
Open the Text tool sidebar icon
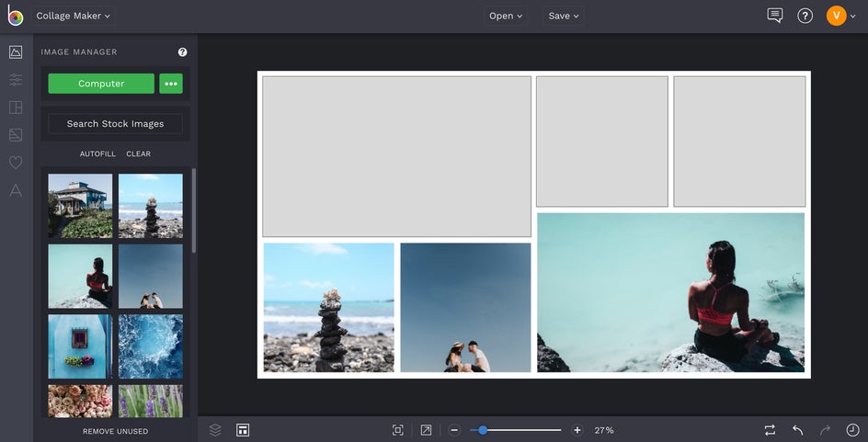(16, 190)
